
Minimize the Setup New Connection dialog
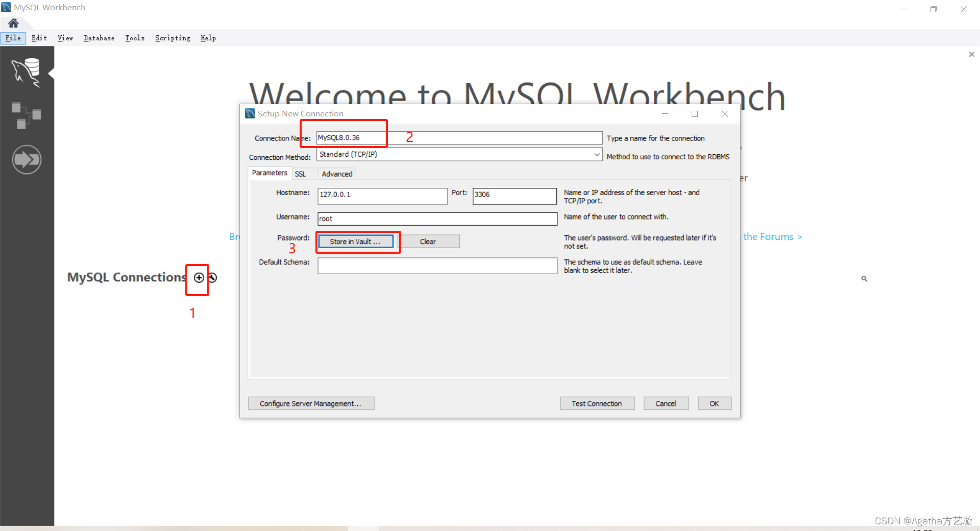(x=665, y=114)
